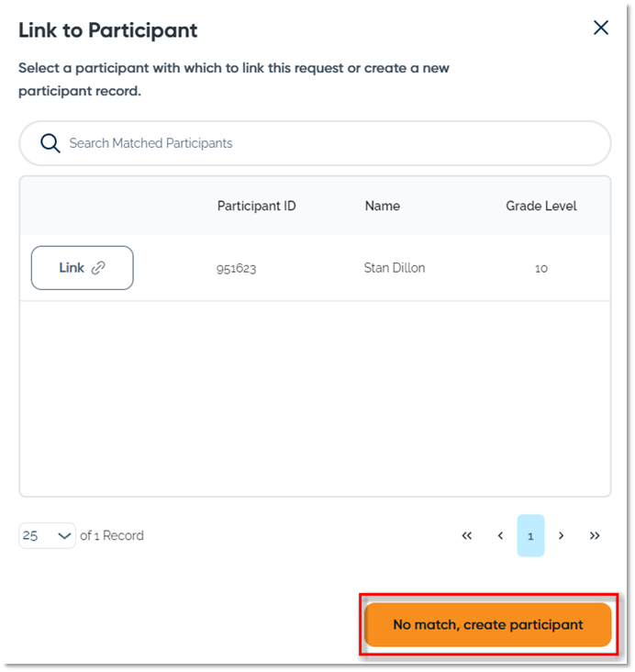Close the Link to Participant dialog
The width and height of the screenshot is (635, 672).
click(601, 28)
